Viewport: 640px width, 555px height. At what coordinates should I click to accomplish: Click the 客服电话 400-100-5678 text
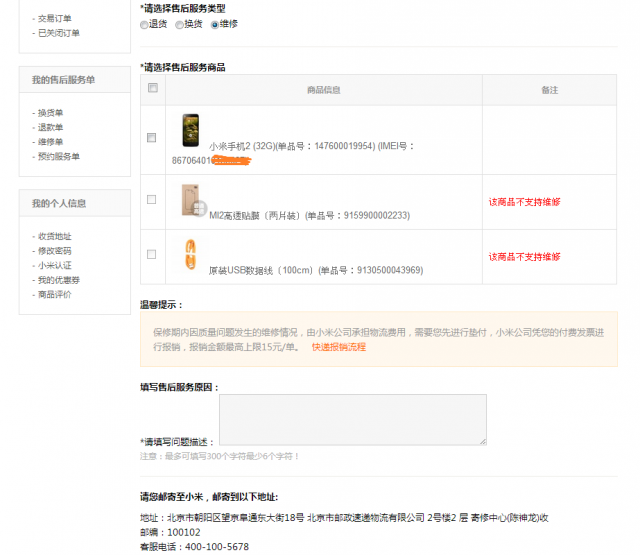pyautogui.click(x=194, y=547)
